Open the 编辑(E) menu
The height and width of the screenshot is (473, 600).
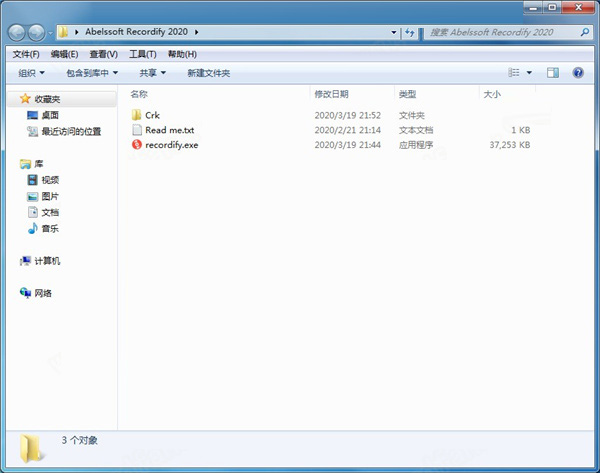coord(64,54)
